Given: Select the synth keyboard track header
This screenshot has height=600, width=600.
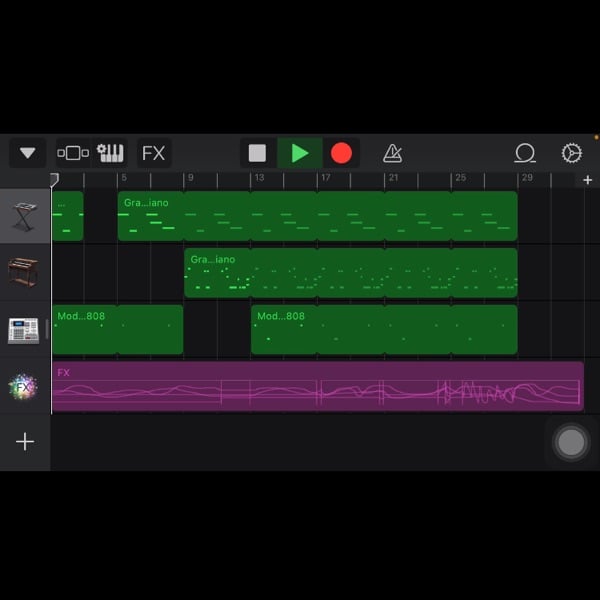Looking at the screenshot, I should 24,216.
